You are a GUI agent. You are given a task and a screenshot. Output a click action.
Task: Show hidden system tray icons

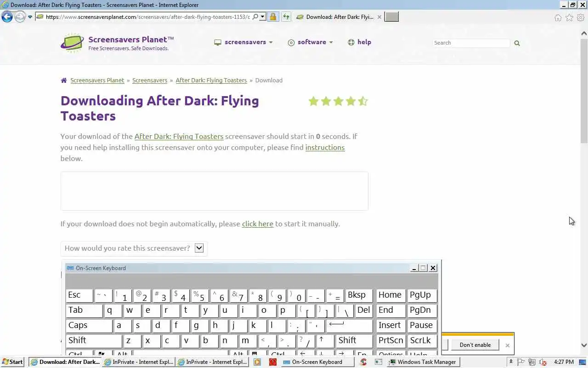(x=511, y=362)
